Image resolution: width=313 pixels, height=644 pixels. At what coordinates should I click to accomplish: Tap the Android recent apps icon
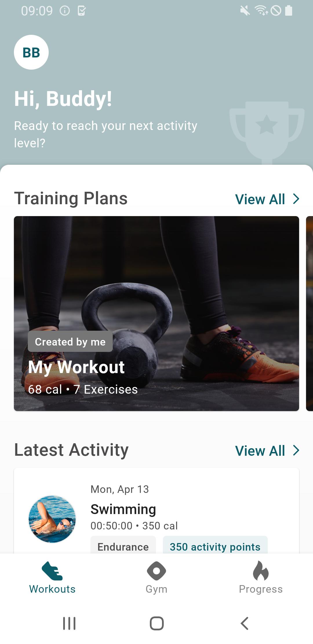pyautogui.click(x=69, y=623)
